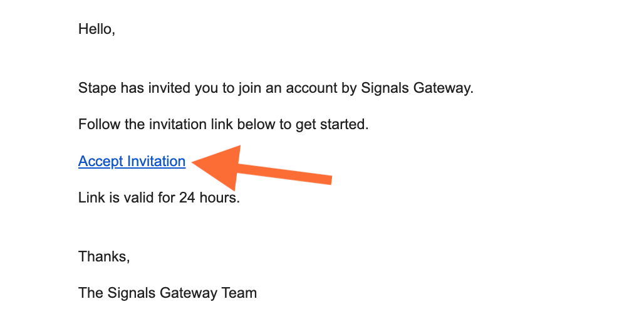
Task: Click the word "below" in the instructions
Action: tap(256, 124)
